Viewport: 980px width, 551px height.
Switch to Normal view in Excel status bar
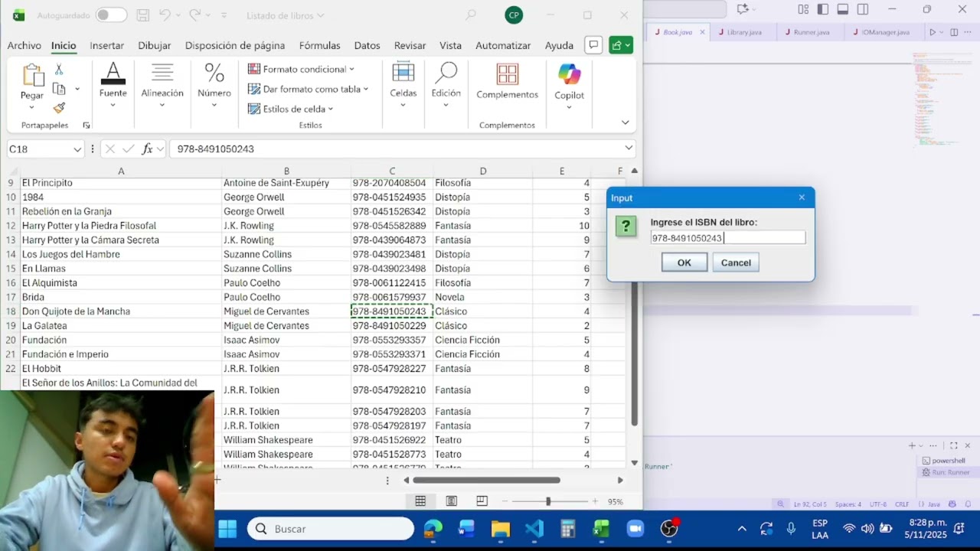click(x=420, y=501)
